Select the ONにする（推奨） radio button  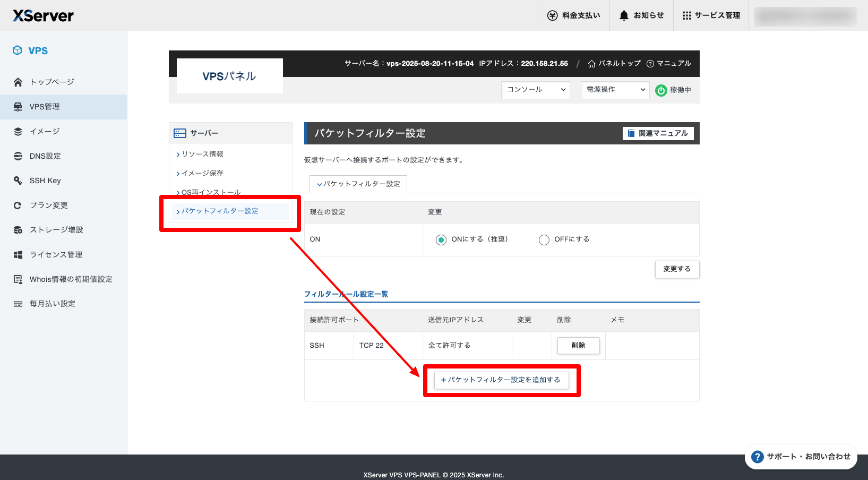pos(441,240)
